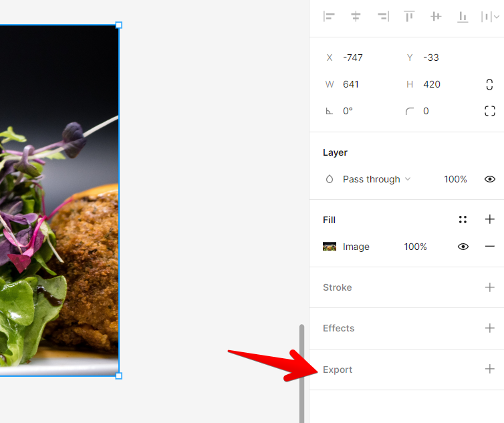This screenshot has width=504, height=423.
Task: Click independent corners icon
Action: coord(489,111)
